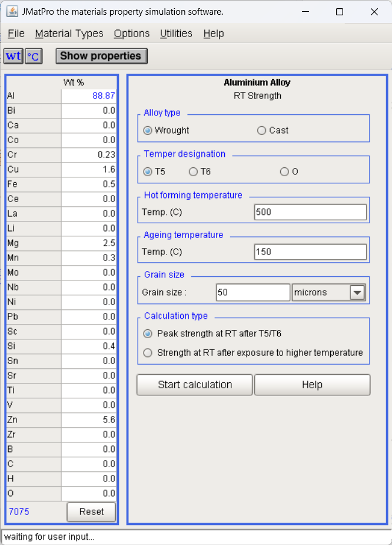Image resolution: width=392 pixels, height=545 pixels.
Task: Click the Show properties button
Action: [101, 56]
